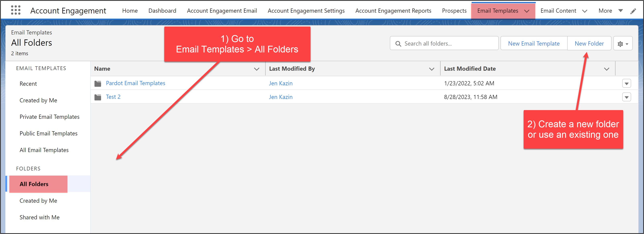This screenshot has width=644, height=234.
Task: Sort by Last Modified By header
Action: [x=292, y=69]
